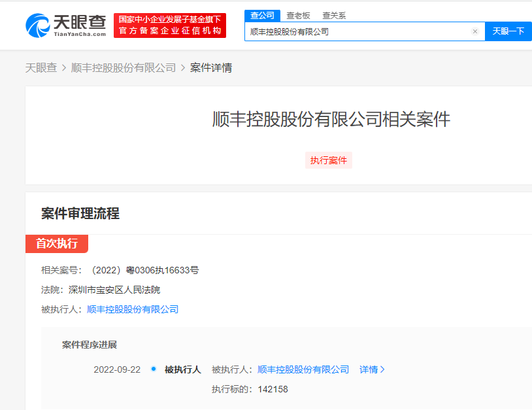This screenshot has width=532, height=410.
Task: Open 被执行人 company link under 法院
Action: 133,309
